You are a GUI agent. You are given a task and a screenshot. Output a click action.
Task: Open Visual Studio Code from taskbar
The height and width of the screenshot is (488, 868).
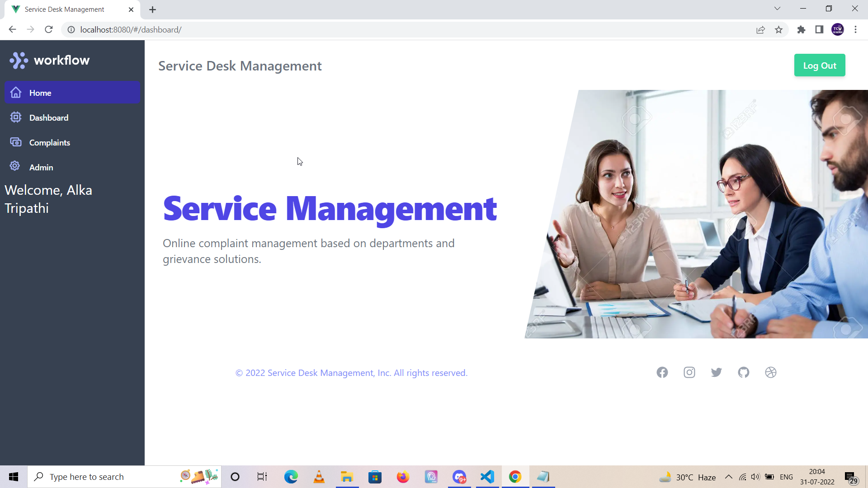487,477
